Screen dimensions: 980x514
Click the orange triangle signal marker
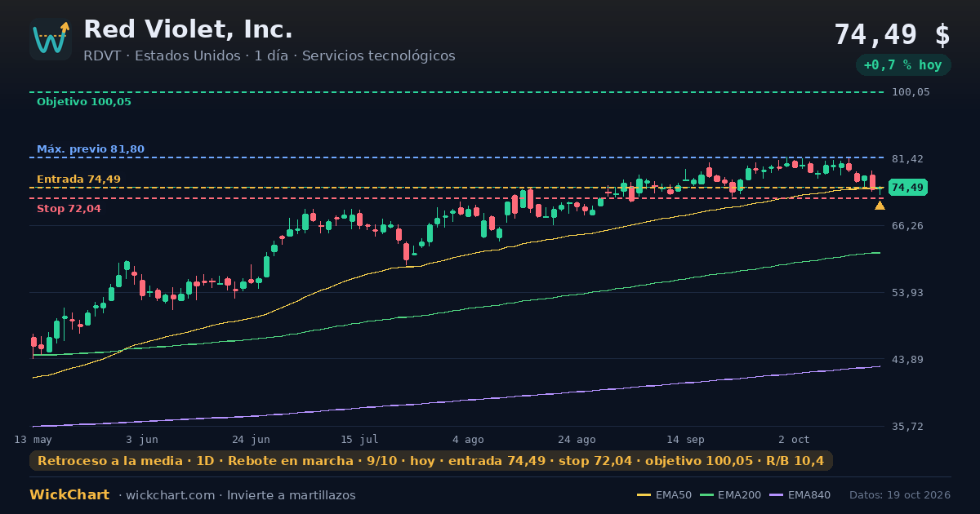point(880,206)
